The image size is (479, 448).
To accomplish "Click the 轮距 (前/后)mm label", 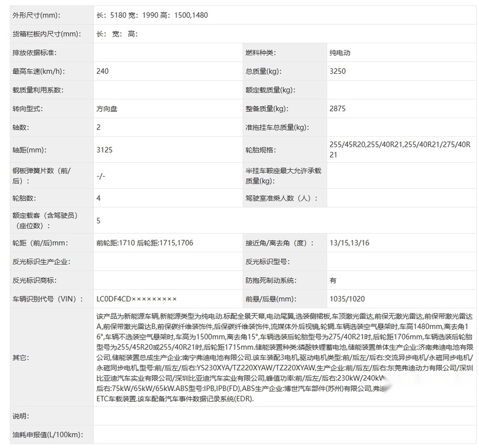I will (40, 243).
